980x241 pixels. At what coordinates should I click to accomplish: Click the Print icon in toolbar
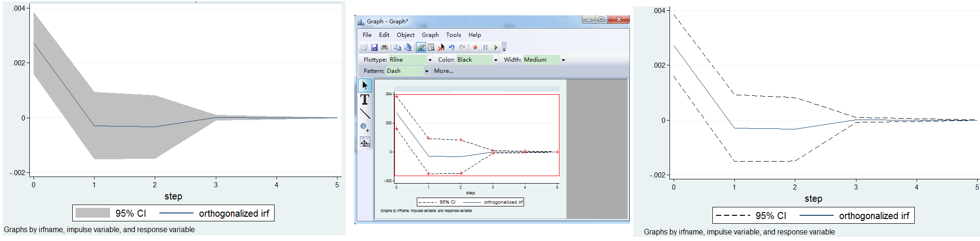tap(384, 47)
